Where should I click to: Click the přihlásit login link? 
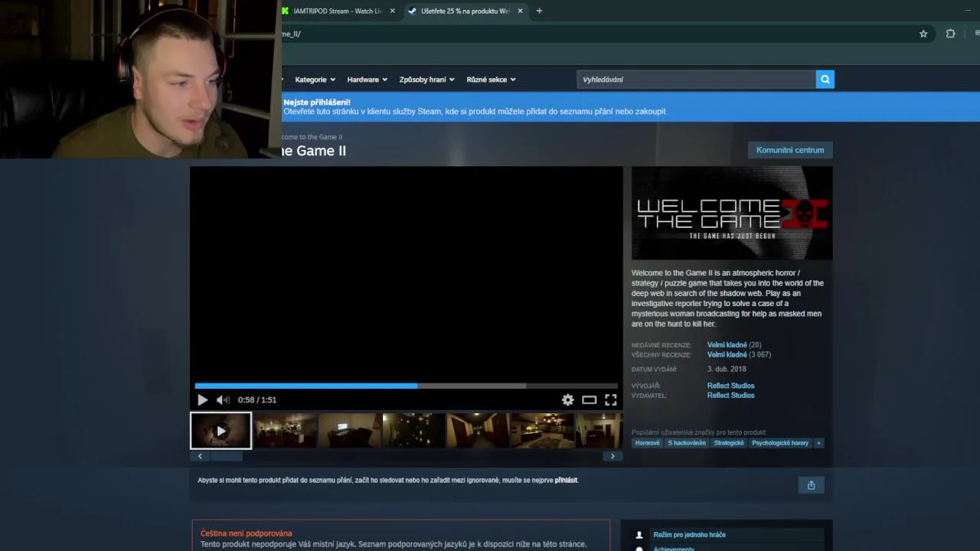(x=566, y=481)
